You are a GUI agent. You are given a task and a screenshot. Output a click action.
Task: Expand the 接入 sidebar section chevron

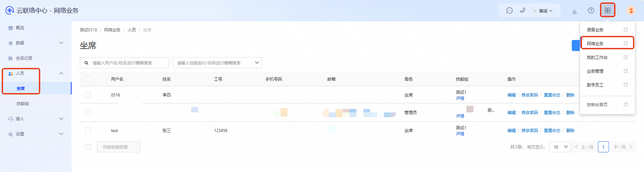[x=61, y=119]
